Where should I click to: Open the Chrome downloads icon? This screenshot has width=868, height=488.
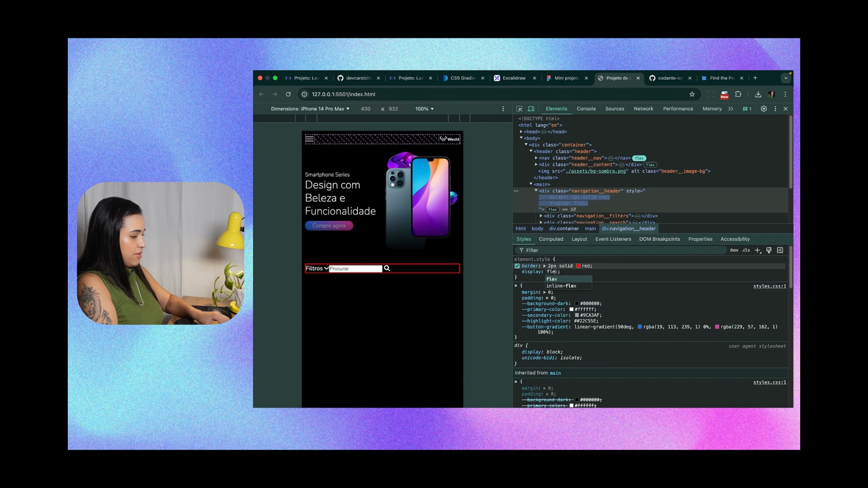tap(758, 94)
